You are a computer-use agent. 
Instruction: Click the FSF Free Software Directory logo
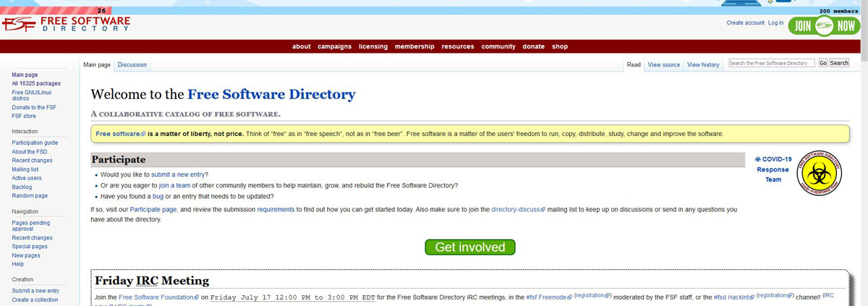[x=66, y=24]
